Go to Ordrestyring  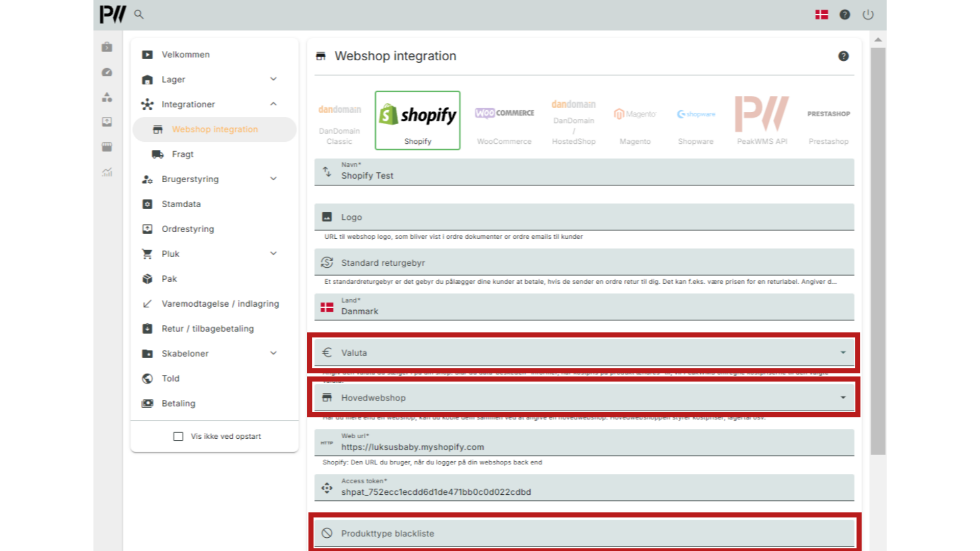(214, 229)
